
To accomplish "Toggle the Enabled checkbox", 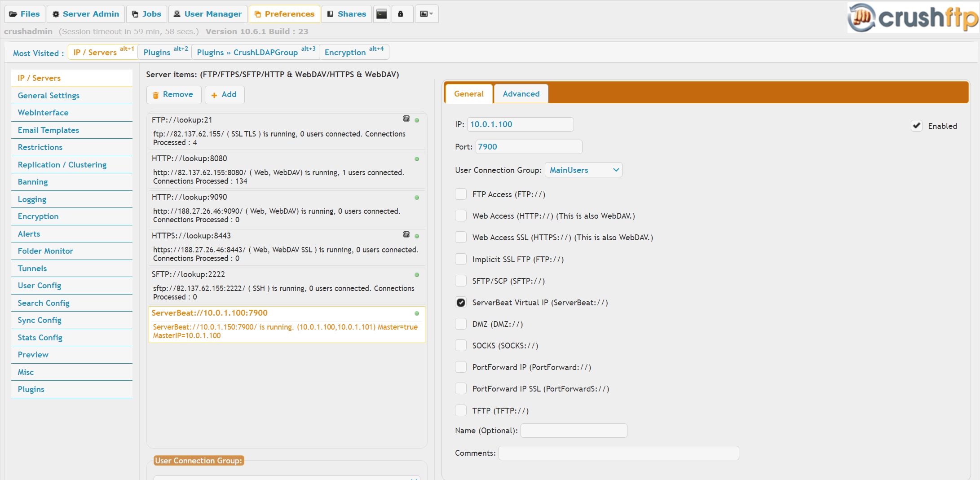I will click(917, 126).
